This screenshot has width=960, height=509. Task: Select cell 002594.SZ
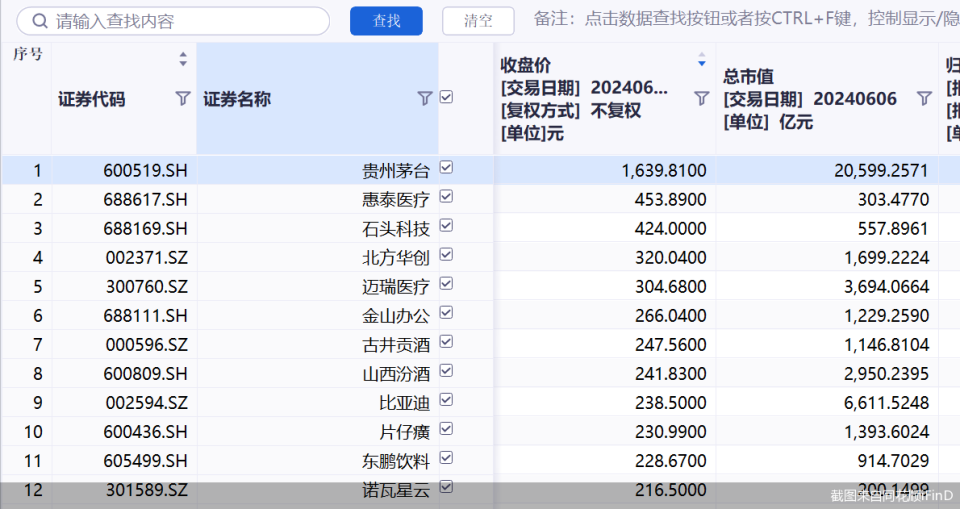[124, 402]
